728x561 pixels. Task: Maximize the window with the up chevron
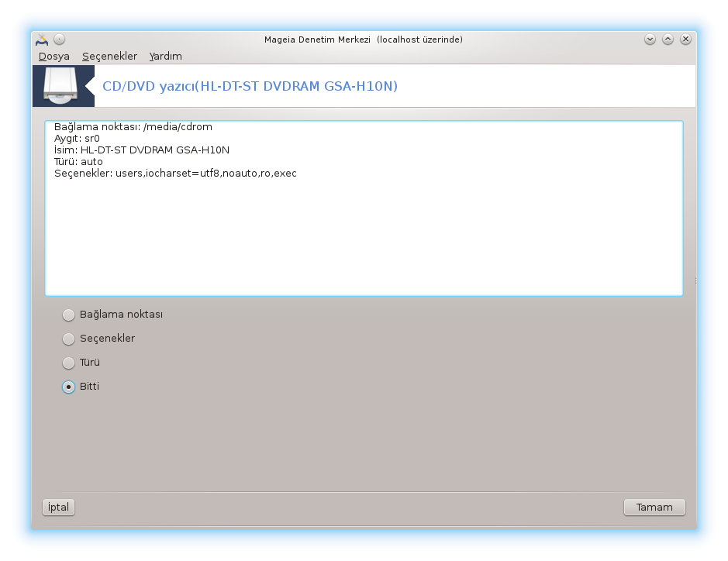668,40
